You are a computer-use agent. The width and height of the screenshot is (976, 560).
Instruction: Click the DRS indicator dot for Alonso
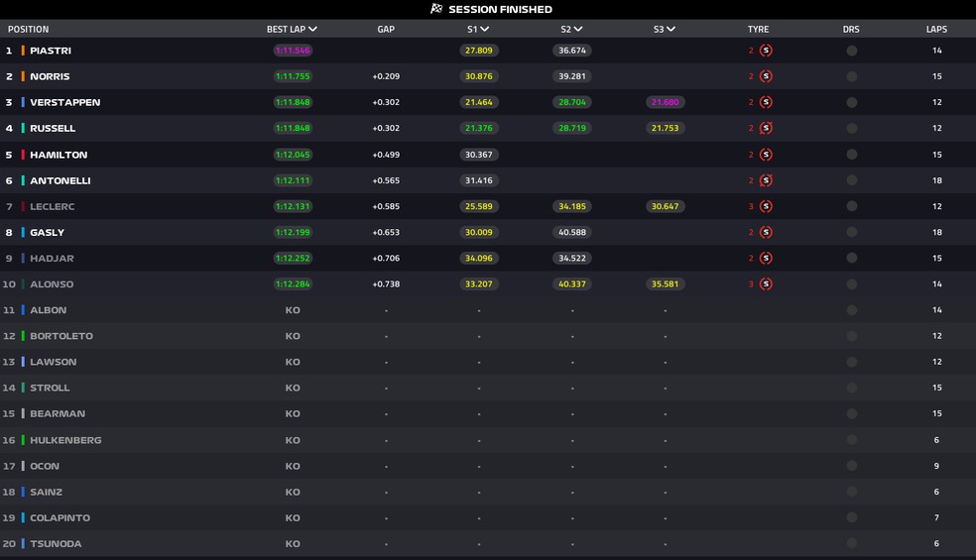coord(851,283)
